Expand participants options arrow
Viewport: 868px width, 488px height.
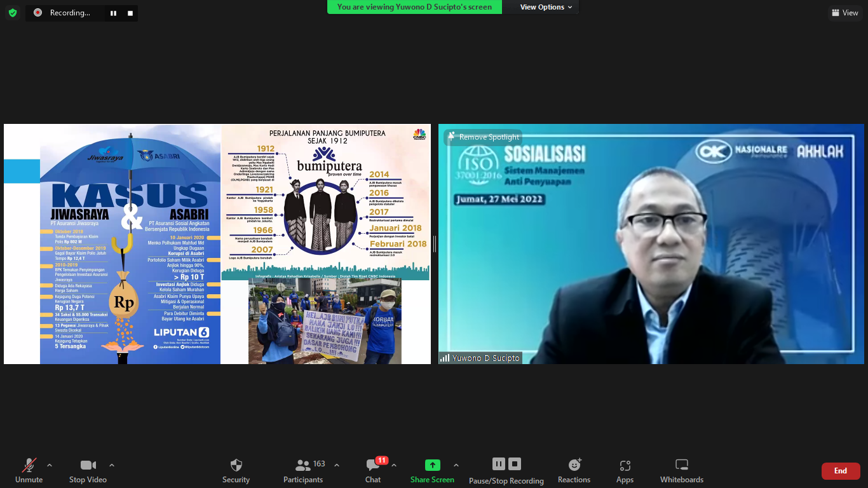[337, 465]
